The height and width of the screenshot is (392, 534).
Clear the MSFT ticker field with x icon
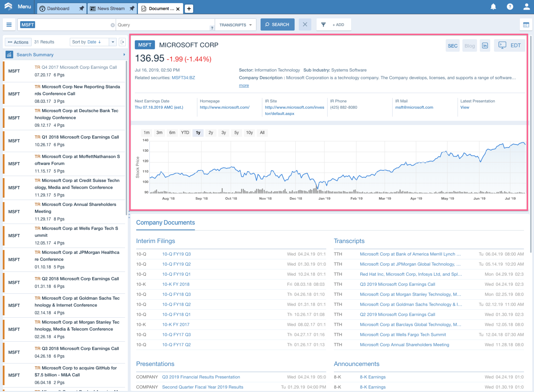click(113, 25)
